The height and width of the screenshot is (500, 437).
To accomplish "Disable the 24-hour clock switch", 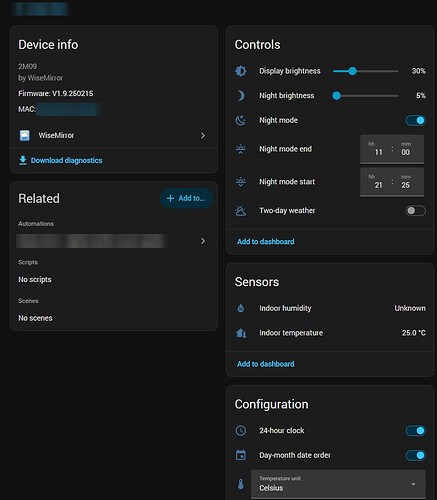I will click(416, 431).
